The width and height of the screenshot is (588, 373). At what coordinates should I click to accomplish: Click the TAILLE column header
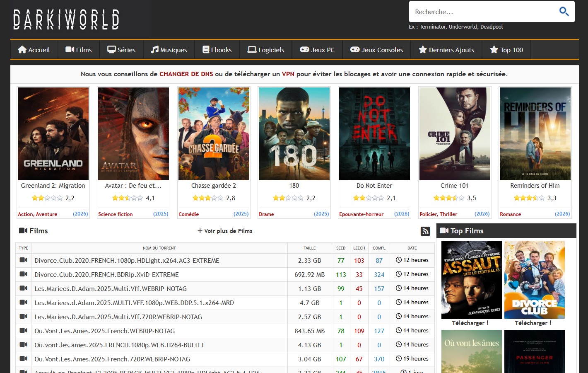pyautogui.click(x=310, y=248)
